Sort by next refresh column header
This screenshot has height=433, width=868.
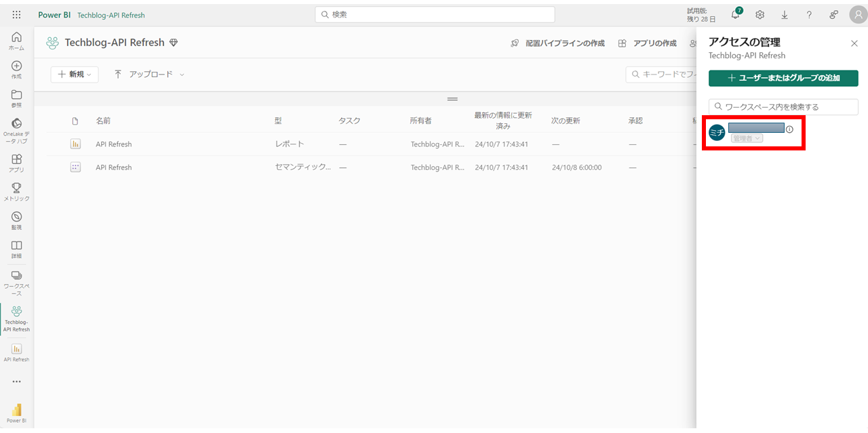tap(566, 121)
